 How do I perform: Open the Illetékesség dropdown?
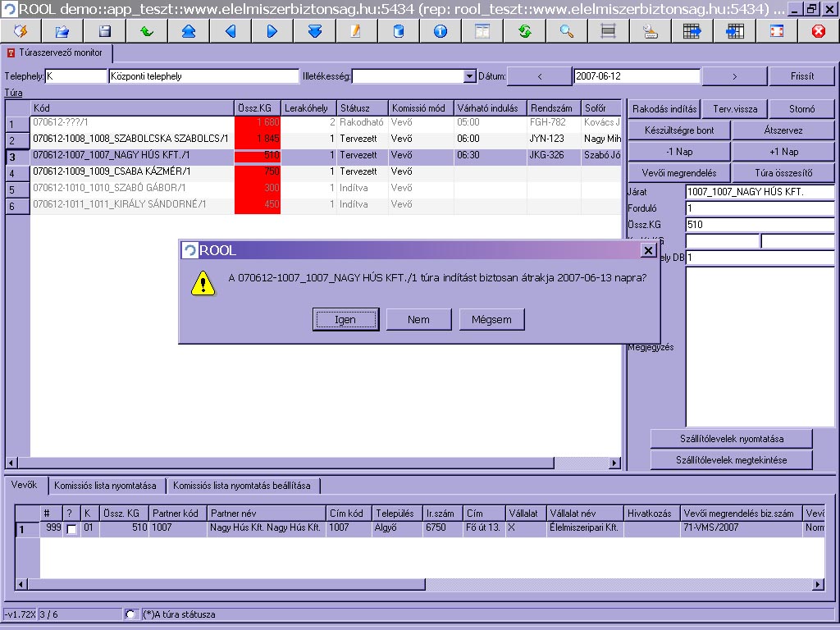(470, 76)
